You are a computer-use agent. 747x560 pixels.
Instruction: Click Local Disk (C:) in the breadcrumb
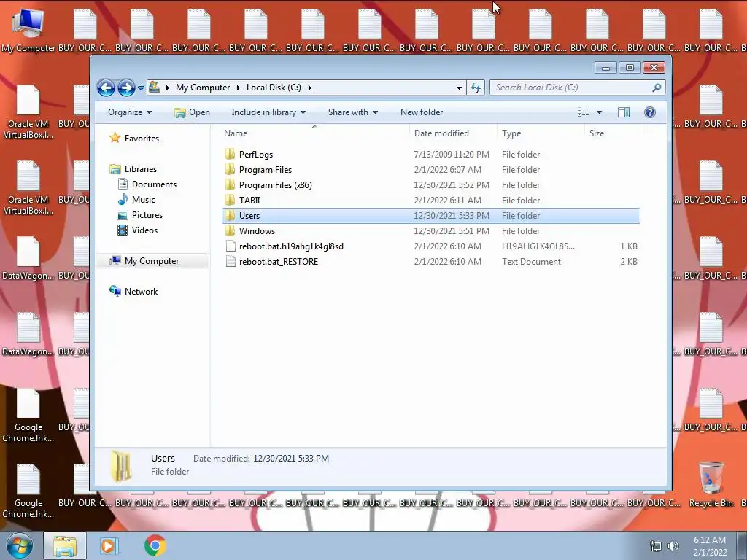274,87
